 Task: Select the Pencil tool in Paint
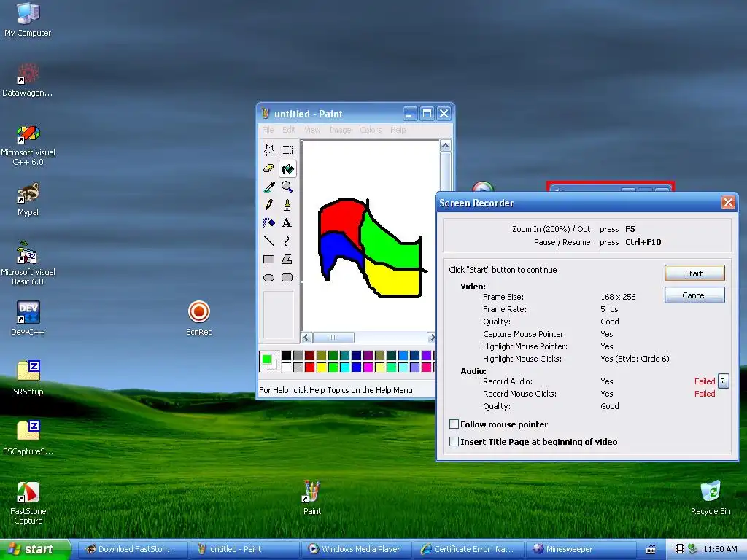pyautogui.click(x=268, y=205)
